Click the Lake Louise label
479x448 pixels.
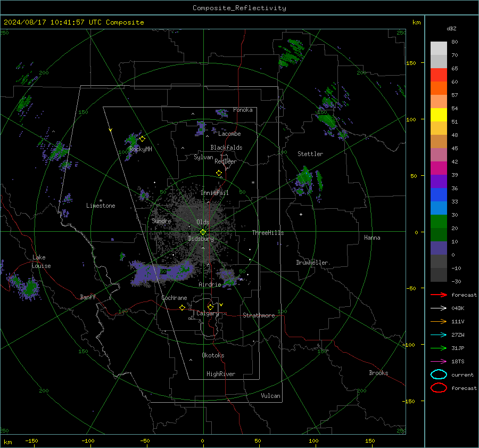(41, 262)
